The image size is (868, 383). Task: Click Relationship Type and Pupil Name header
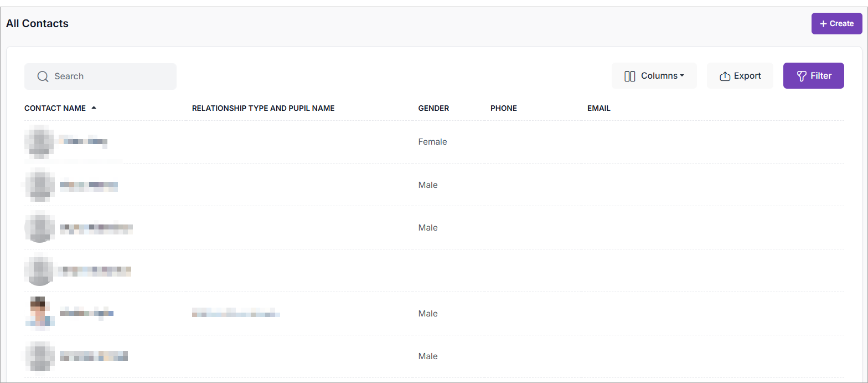point(263,109)
